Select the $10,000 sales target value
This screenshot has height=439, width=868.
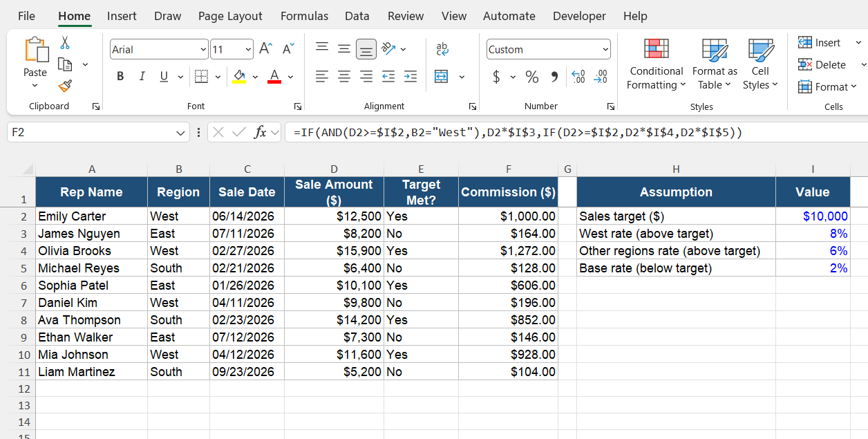tap(813, 216)
